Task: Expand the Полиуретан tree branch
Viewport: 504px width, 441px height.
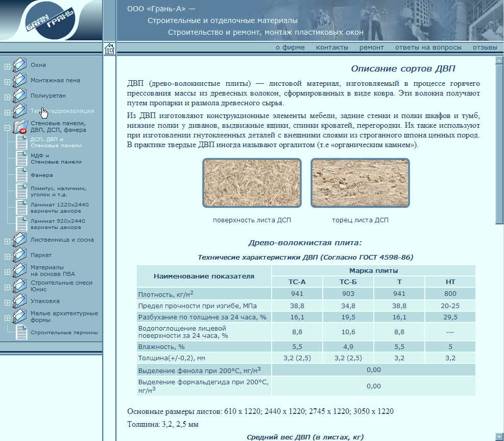Action: pos(7,97)
